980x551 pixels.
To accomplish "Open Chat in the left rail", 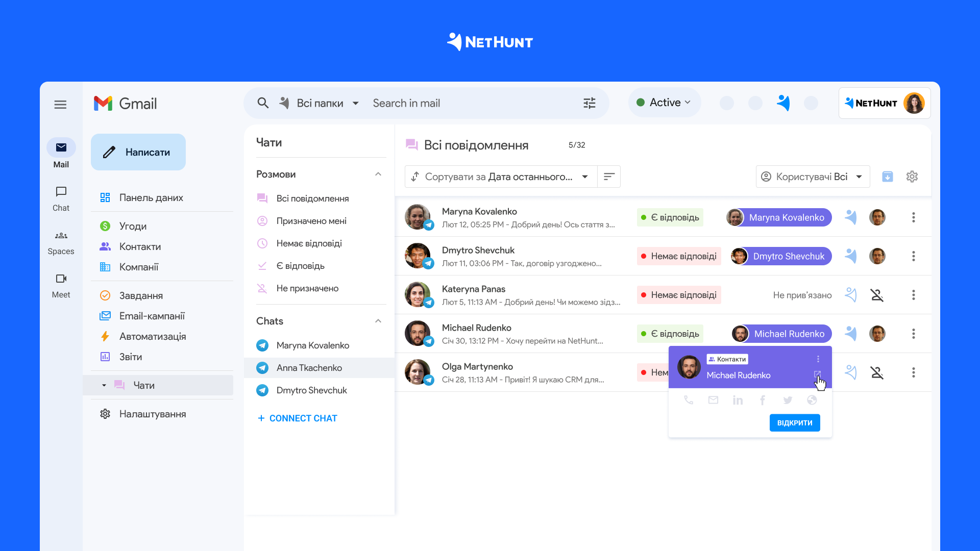I will [x=61, y=199].
